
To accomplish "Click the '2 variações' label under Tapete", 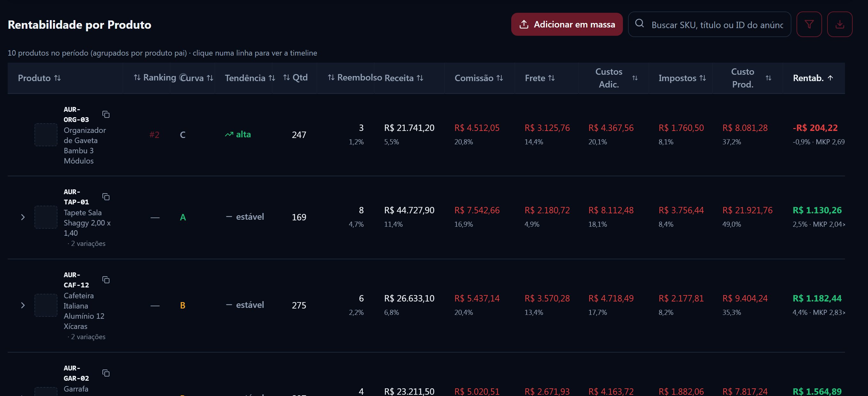I will [x=88, y=244].
